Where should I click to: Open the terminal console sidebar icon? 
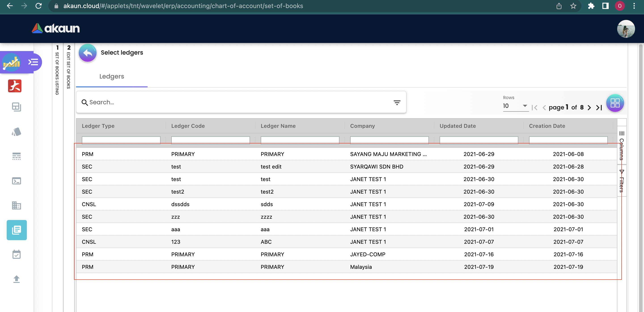17,181
